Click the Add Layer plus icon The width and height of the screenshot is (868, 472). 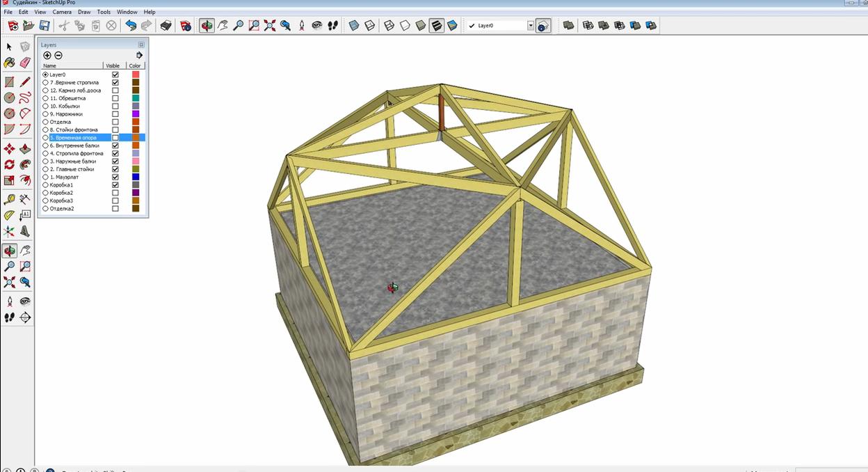click(47, 55)
